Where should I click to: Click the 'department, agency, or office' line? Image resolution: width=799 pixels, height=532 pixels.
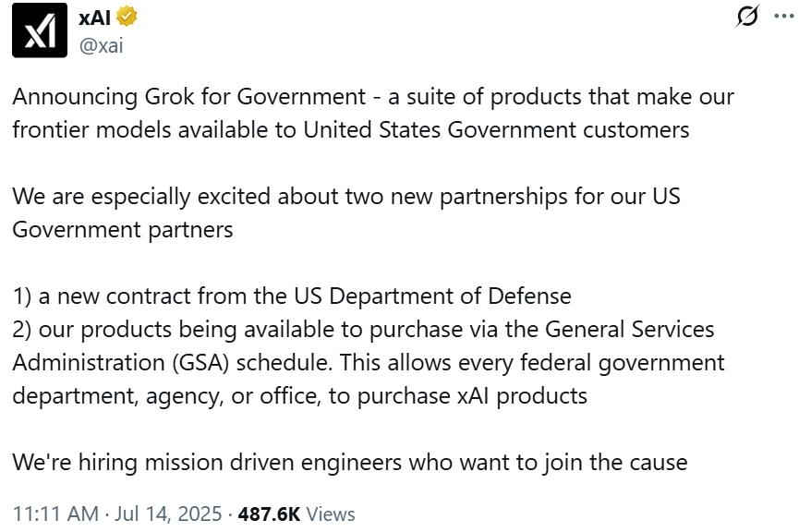[299, 396]
